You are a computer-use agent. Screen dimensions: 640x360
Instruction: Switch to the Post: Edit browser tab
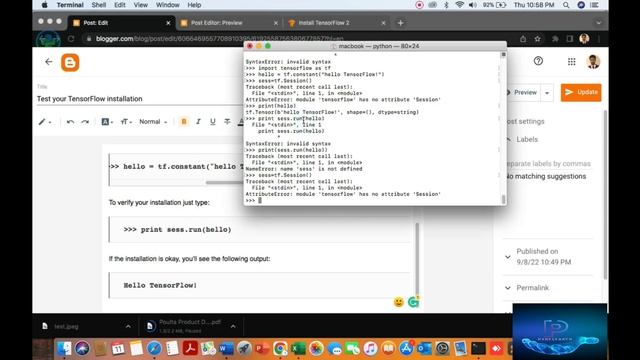pyautogui.click(x=120, y=23)
